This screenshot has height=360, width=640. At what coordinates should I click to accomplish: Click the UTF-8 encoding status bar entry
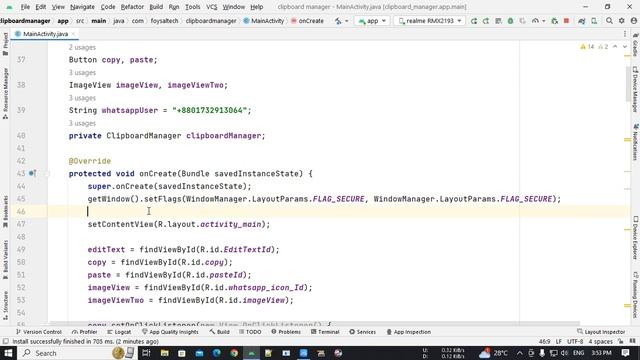pos(575,342)
